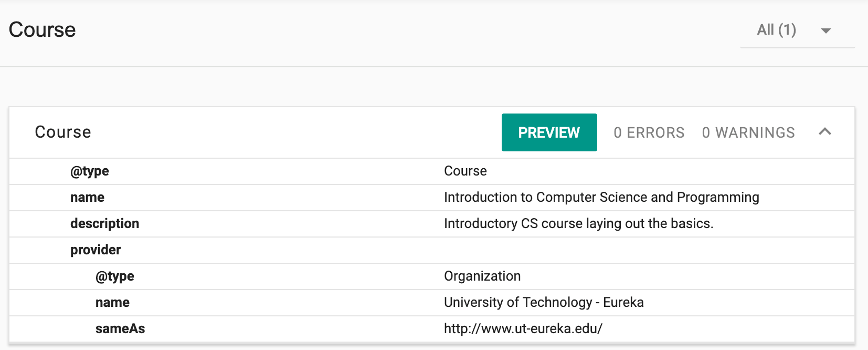Click the provider property row
Image resolution: width=868 pixels, height=350 pixels.
click(x=96, y=250)
